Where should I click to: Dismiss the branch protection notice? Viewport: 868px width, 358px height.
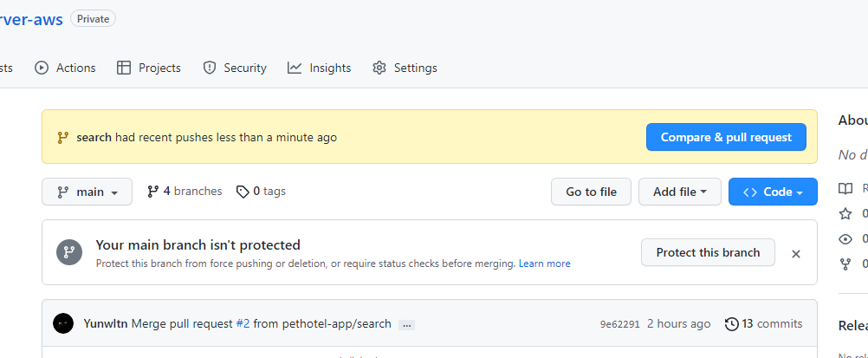tap(796, 253)
